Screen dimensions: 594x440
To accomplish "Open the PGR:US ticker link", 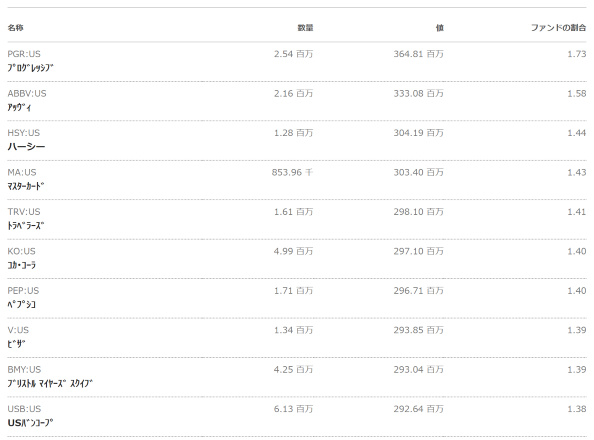I will [x=24, y=54].
